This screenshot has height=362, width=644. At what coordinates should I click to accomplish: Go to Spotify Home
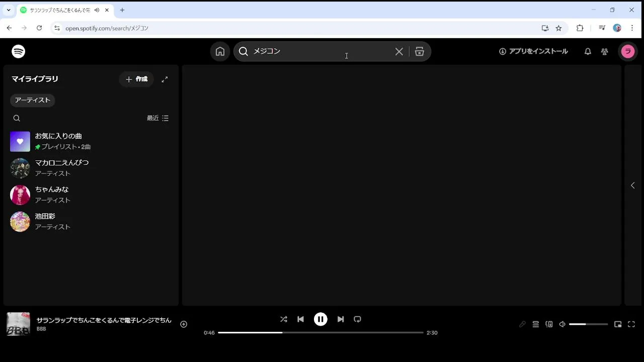pyautogui.click(x=220, y=51)
